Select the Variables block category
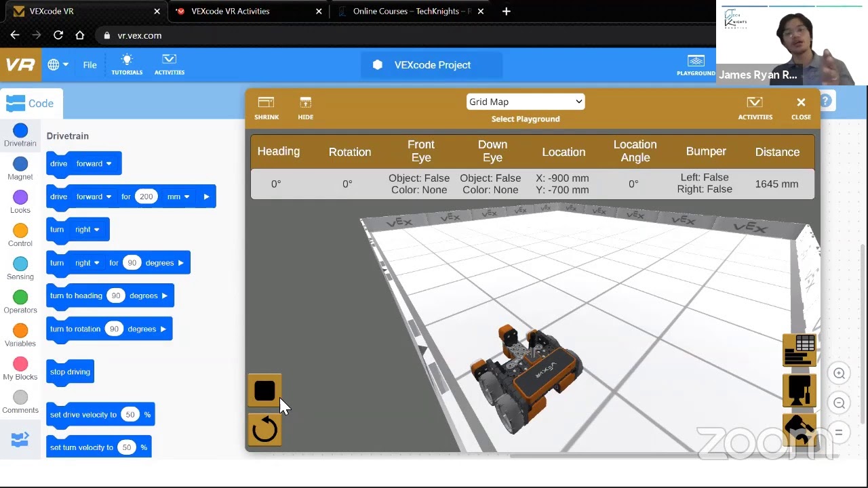Viewport: 868px width, 488px height. [x=20, y=335]
